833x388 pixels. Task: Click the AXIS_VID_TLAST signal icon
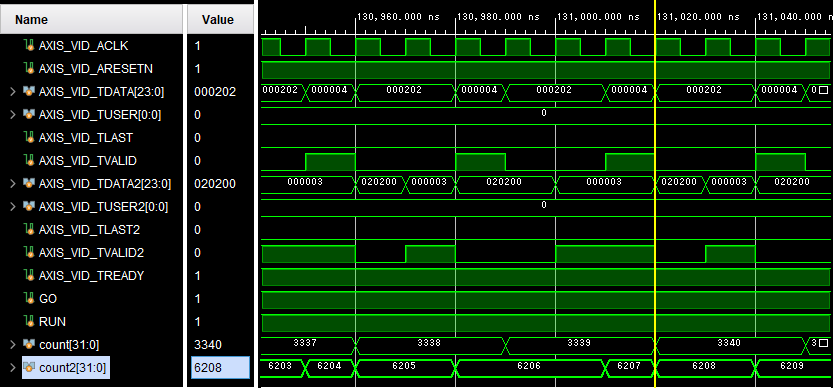pyautogui.click(x=29, y=138)
